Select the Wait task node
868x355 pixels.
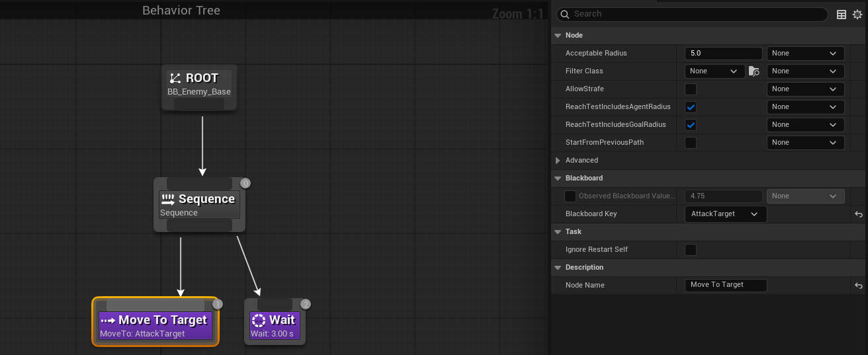275,325
